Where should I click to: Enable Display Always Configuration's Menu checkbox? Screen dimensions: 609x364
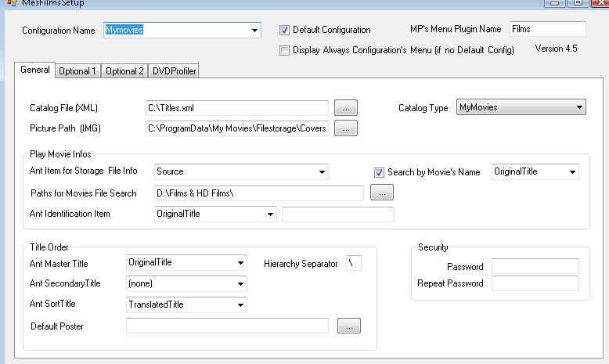[285, 50]
